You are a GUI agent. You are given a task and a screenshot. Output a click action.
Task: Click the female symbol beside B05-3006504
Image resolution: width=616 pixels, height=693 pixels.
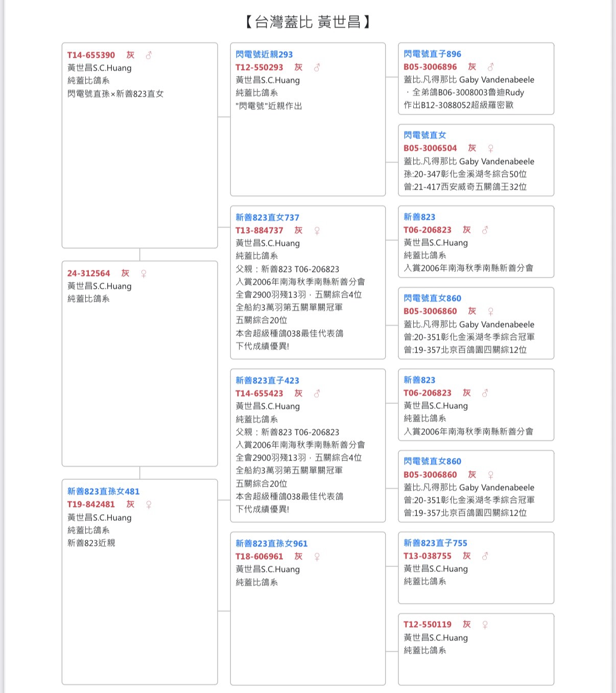point(490,148)
